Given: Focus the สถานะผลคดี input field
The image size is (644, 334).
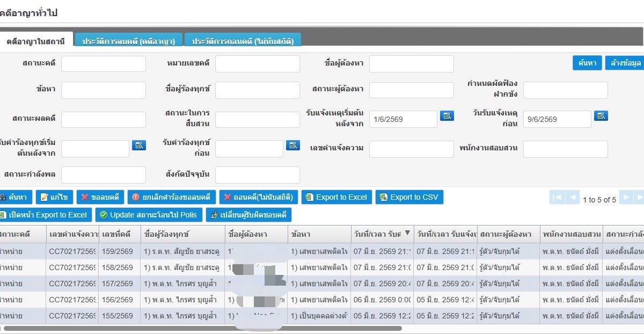Looking at the screenshot, I should point(104,119).
